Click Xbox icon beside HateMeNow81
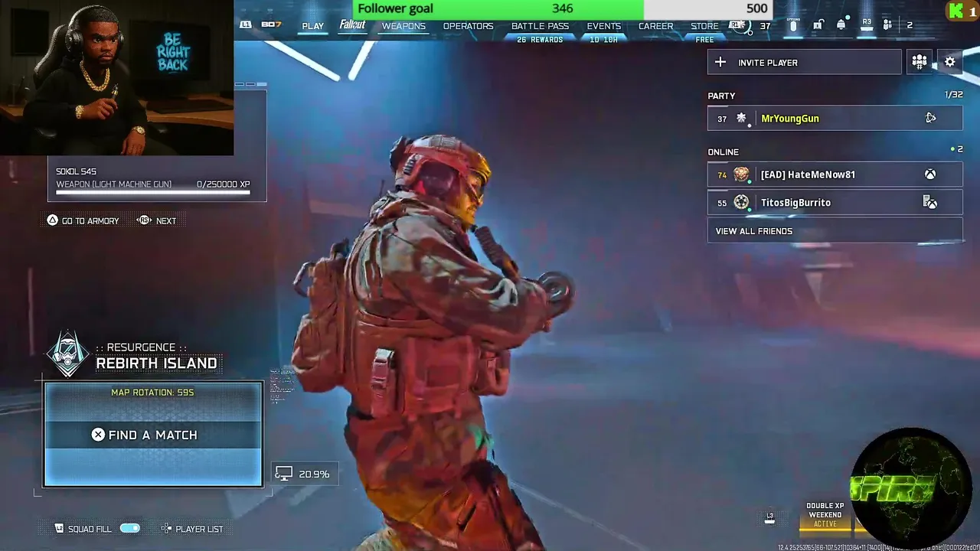The height and width of the screenshot is (551, 980). [x=929, y=174]
